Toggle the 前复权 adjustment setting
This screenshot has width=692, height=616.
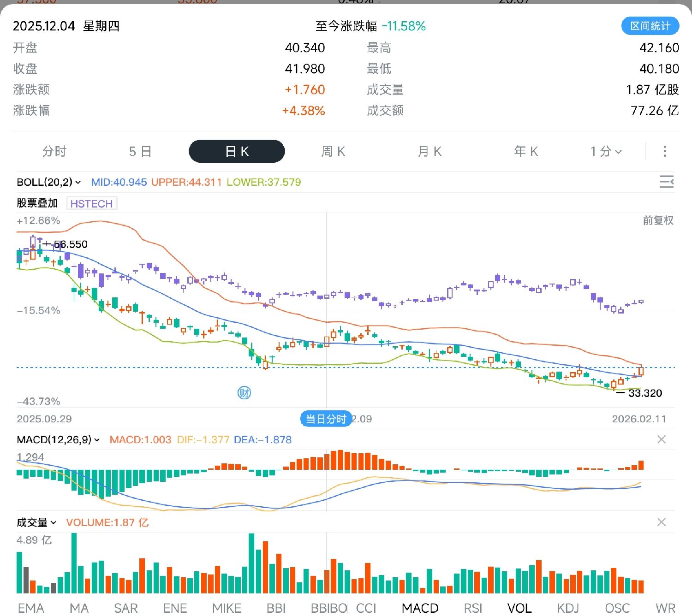658,220
